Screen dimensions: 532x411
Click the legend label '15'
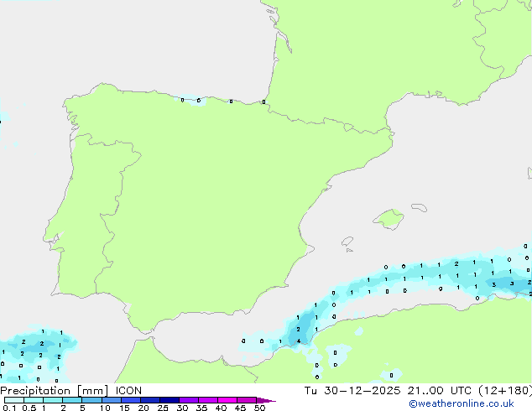[x=124, y=408]
